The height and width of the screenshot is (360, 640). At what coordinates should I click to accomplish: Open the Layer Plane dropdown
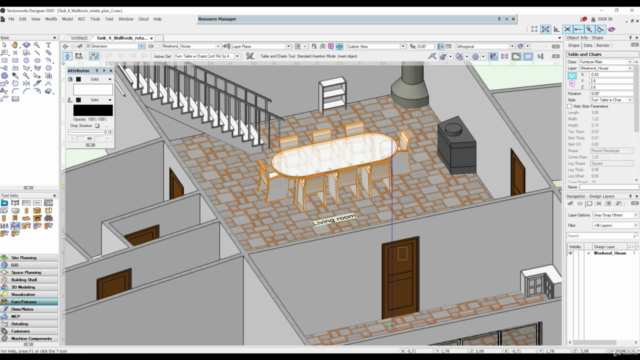(x=261, y=46)
